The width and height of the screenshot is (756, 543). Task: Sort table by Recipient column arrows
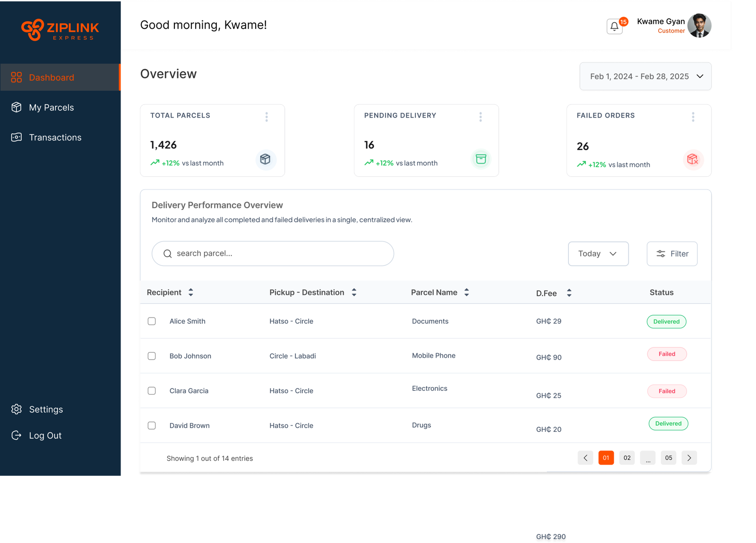[191, 293]
